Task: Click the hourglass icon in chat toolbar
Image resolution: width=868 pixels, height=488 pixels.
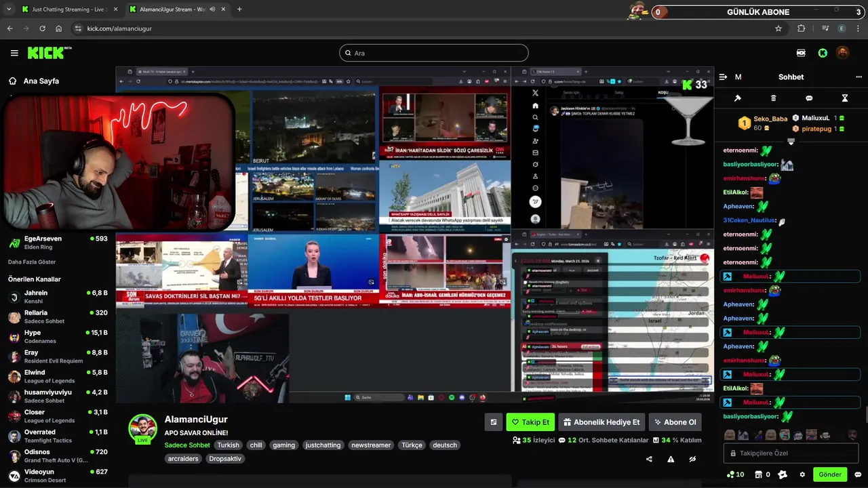Action: click(x=845, y=98)
